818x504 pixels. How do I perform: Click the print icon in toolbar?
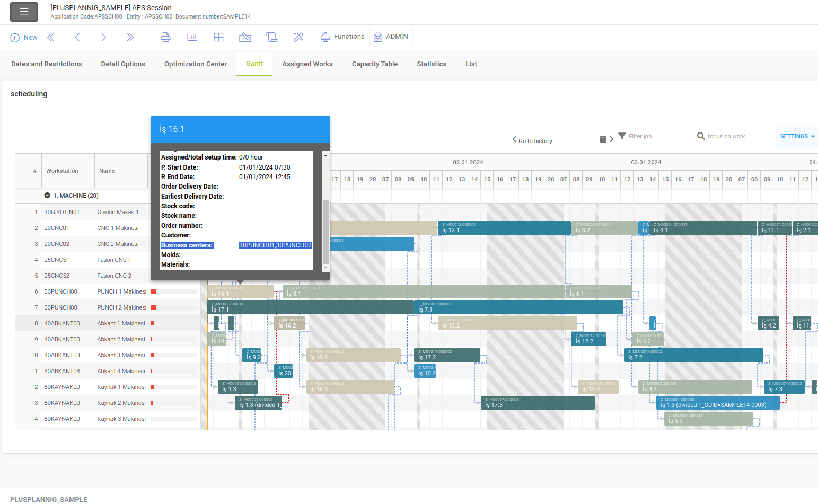tap(165, 37)
